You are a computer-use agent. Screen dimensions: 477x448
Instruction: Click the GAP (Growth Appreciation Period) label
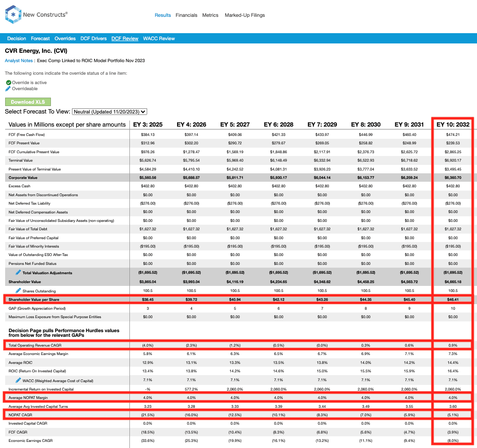tap(37, 308)
